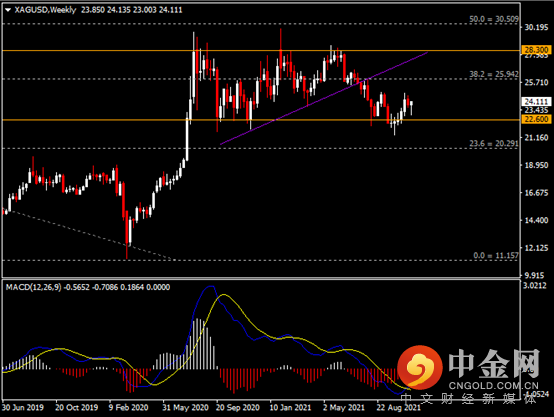Click the XAGUSD,Weekly chart title
Image resolution: width=554 pixels, height=417 pixels.
45,10
